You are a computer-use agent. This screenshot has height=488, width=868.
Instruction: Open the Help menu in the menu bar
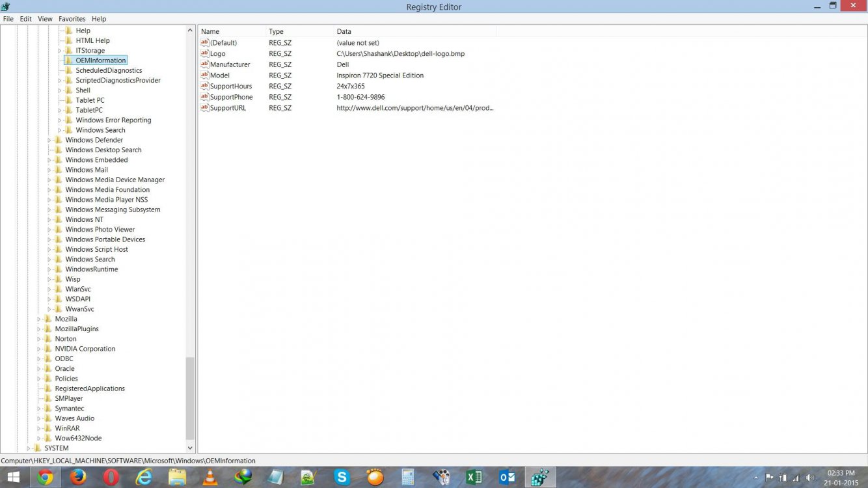99,19
